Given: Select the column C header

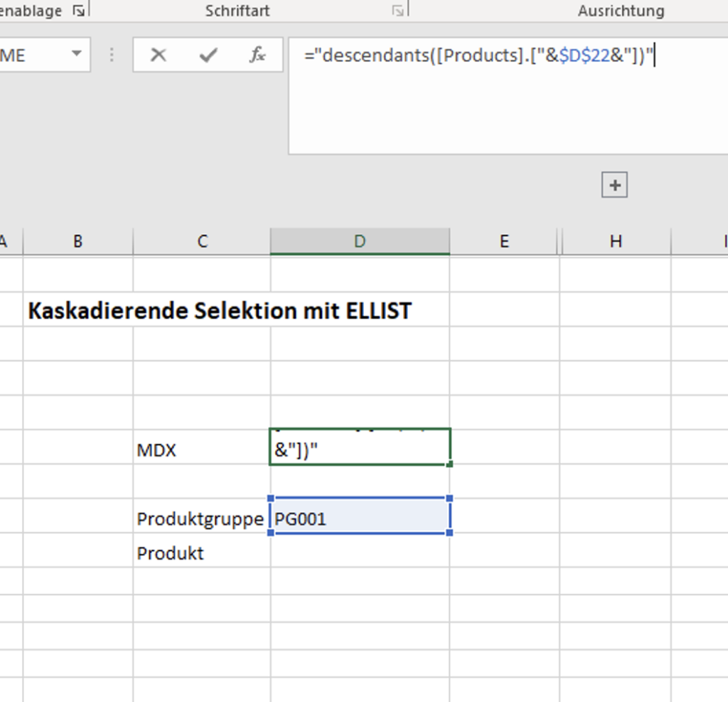Looking at the screenshot, I should (202, 241).
